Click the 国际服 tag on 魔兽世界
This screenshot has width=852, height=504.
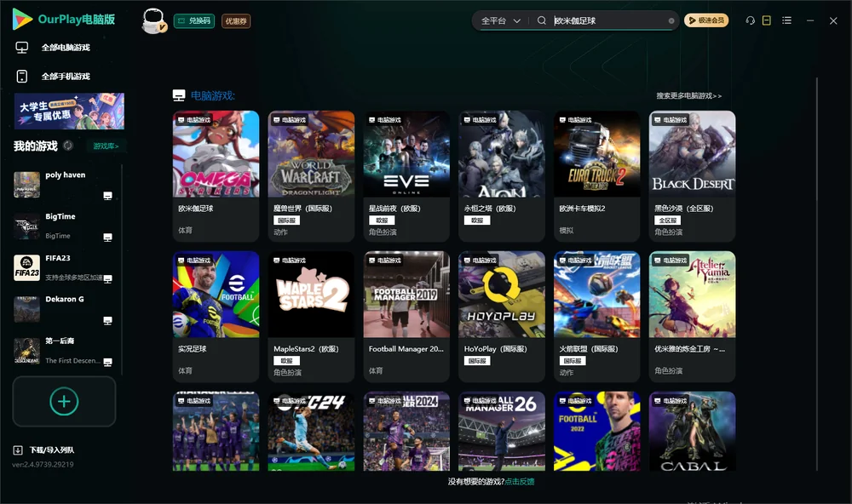tap(286, 220)
